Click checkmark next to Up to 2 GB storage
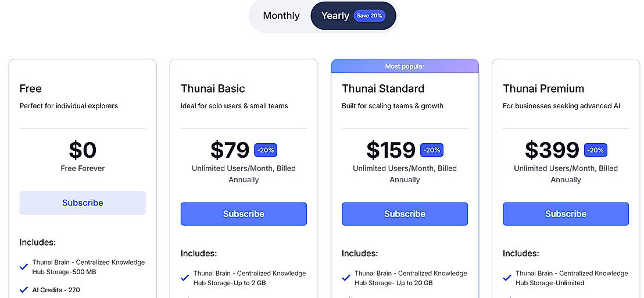The height and width of the screenshot is (298, 644). [185, 278]
